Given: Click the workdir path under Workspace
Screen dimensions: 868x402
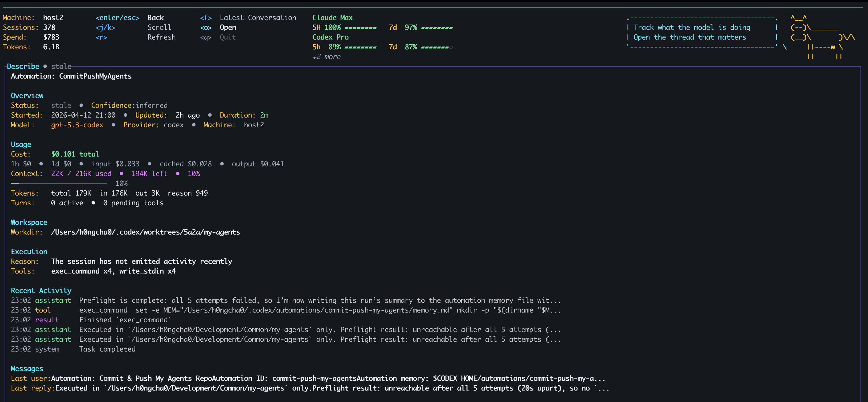Looking at the screenshot, I should click(x=146, y=232).
